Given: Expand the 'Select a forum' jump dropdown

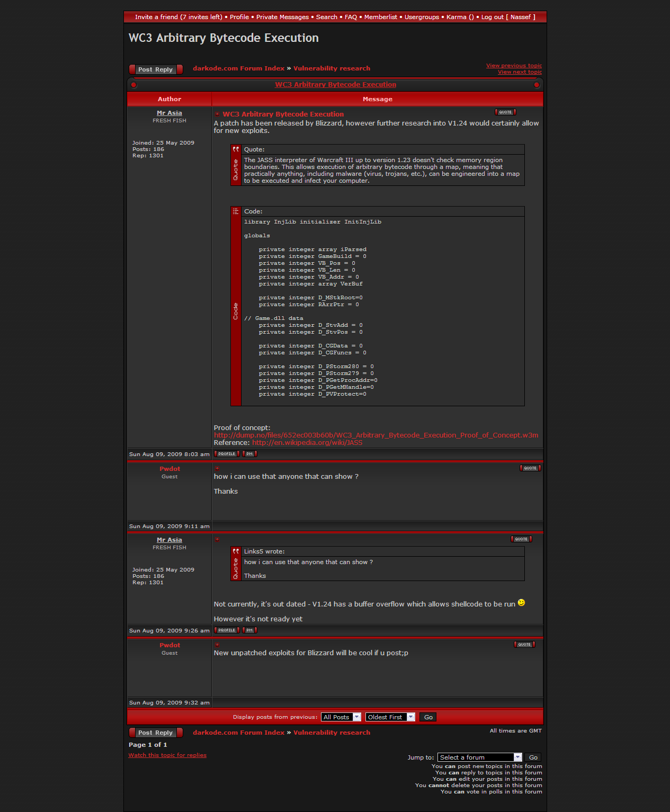Looking at the screenshot, I should point(479,757).
